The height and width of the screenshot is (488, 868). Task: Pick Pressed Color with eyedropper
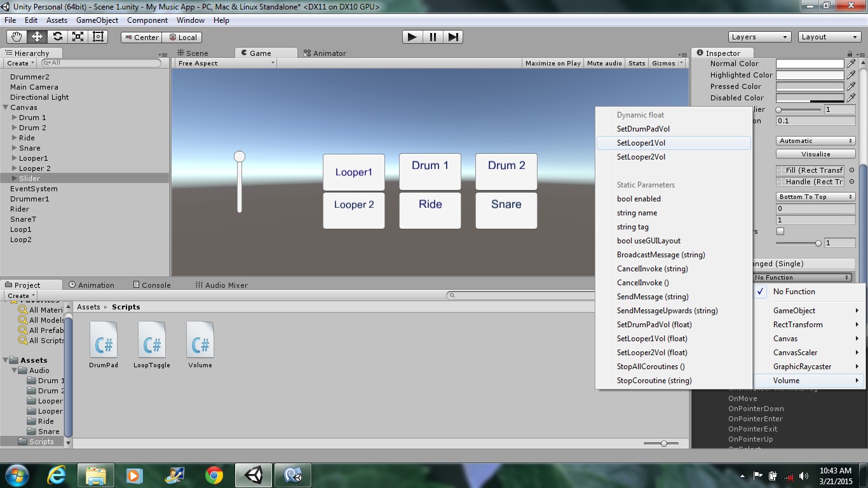[x=851, y=86]
